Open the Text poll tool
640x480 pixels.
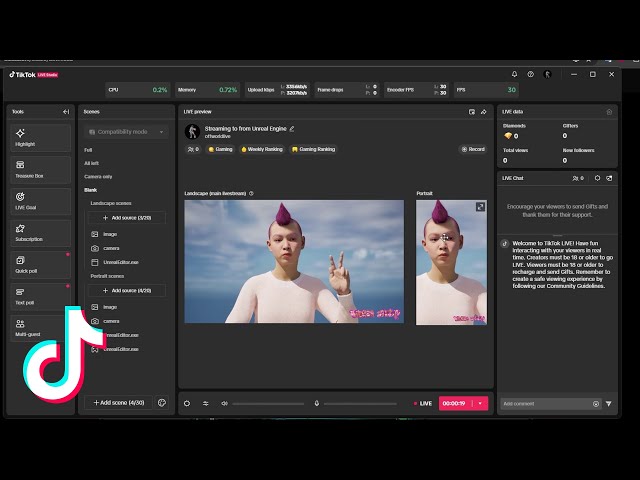click(x=40, y=297)
